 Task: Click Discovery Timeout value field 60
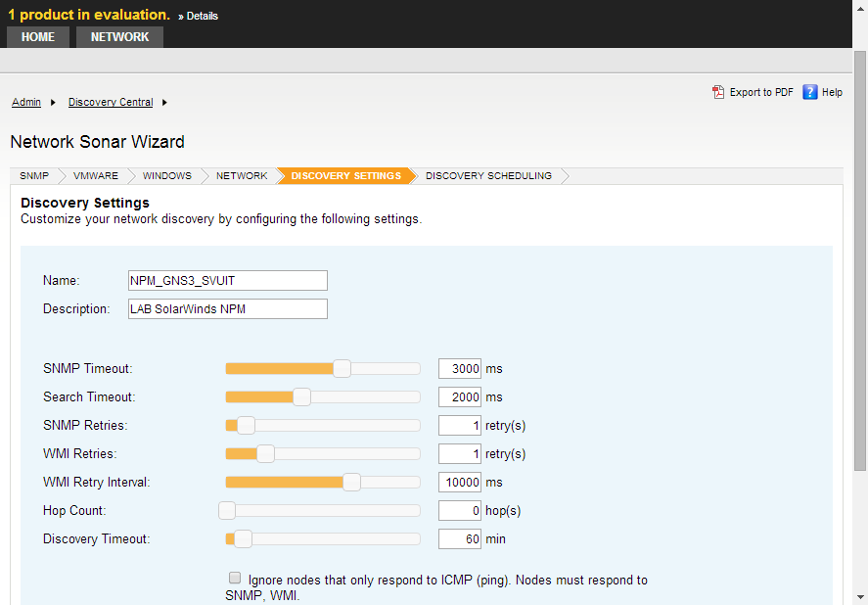tap(460, 539)
